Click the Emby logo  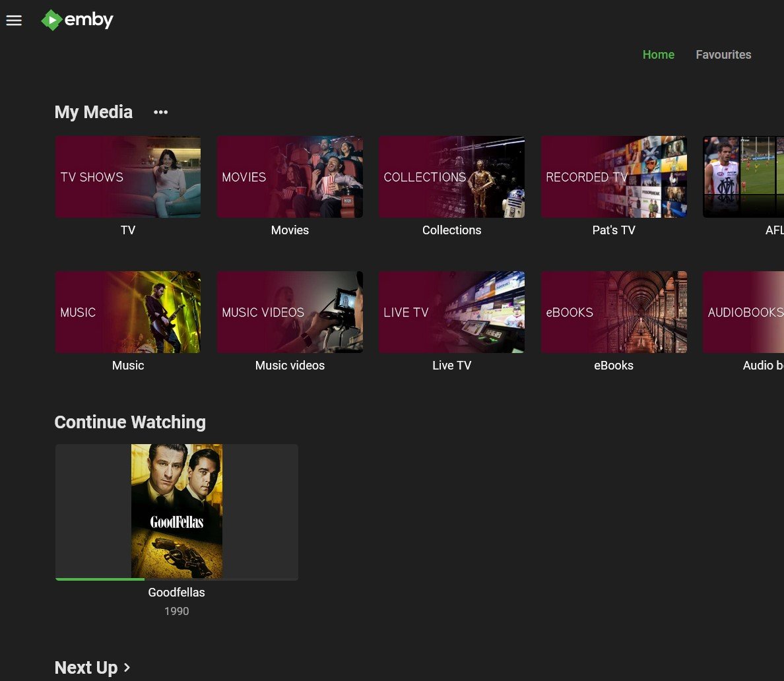point(77,20)
